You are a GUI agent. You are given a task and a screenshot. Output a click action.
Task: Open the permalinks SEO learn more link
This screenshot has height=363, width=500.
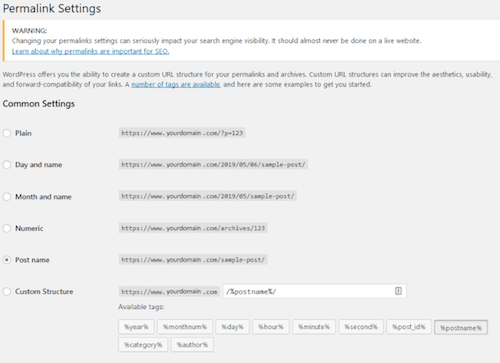click(91, 51)
